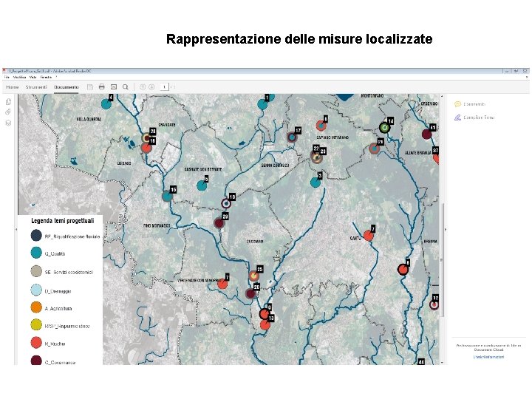Click the Acrobat PDF icon in title bar
This screenshot has height=399, width=532.
4,71
